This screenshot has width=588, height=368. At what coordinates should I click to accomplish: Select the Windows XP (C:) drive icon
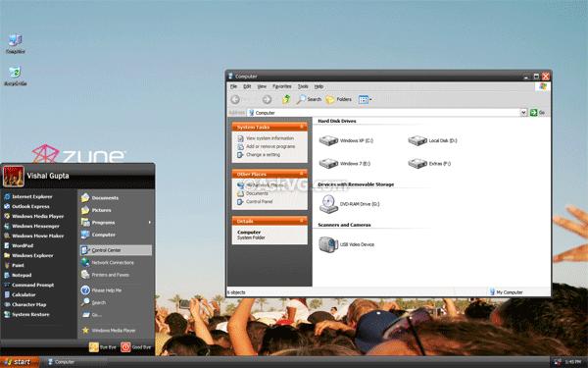coord(329,140)
